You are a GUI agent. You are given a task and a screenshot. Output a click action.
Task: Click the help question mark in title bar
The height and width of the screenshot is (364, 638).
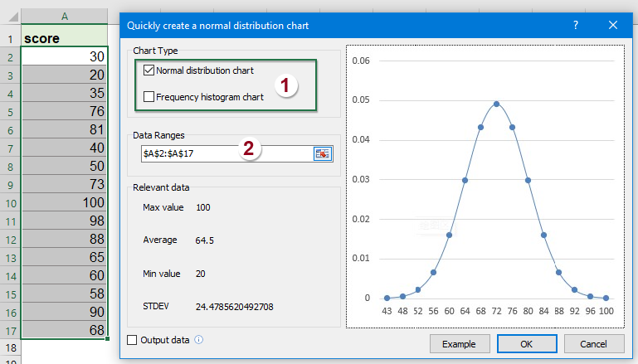576,26
